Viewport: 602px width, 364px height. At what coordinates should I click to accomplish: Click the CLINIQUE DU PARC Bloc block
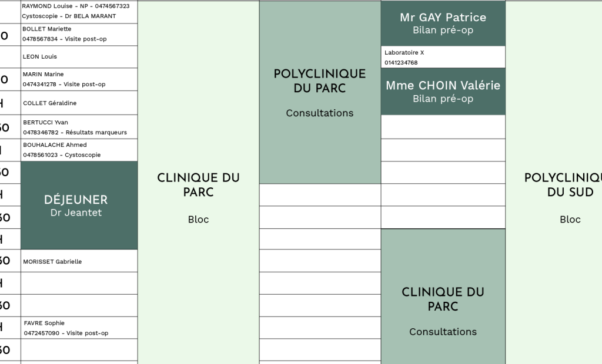point(198,197)
